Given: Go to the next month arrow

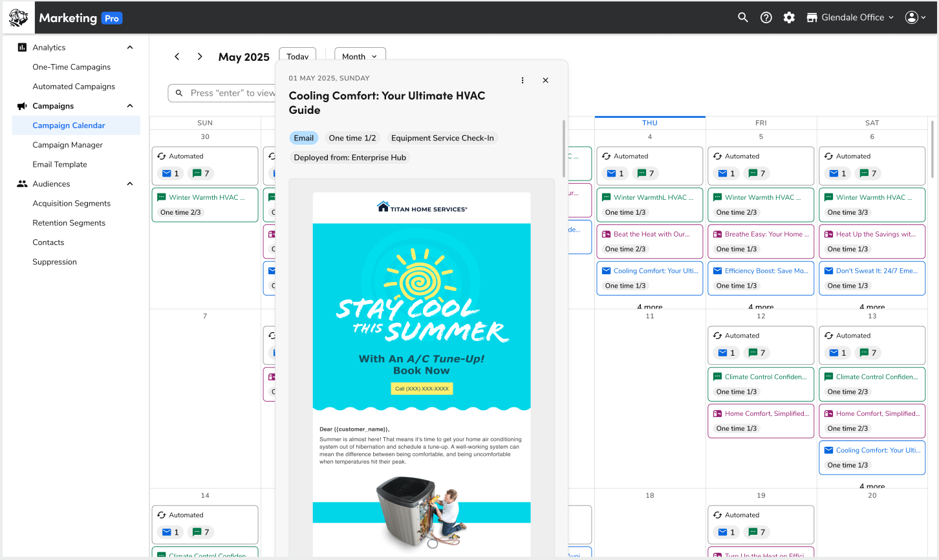Looking at the screenshot, I should click(x=200, y=57).
